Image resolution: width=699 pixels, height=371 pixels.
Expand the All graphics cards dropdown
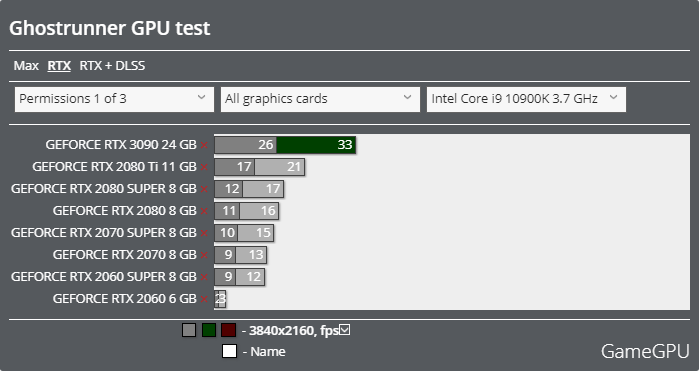click(x=320, y=99)
